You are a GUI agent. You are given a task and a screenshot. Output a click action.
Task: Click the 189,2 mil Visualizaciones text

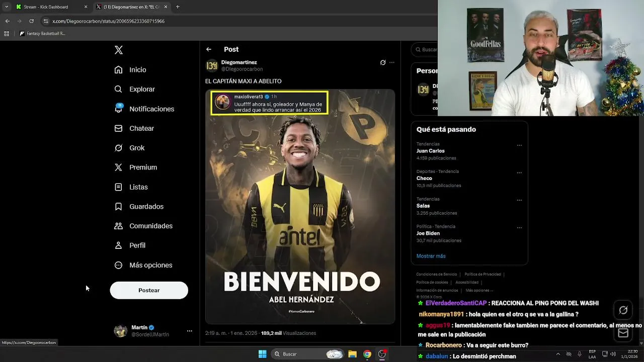pos(288,333)
